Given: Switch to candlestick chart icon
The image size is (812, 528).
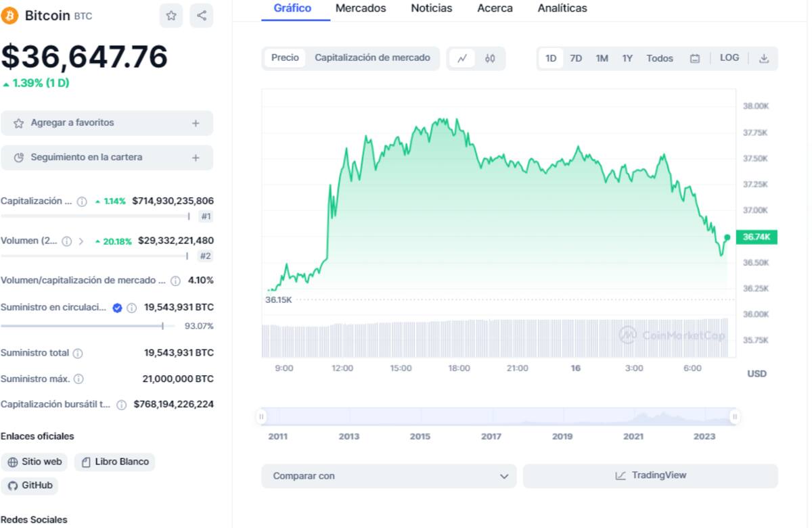Looking at the screenshot, I should (490, 58).
